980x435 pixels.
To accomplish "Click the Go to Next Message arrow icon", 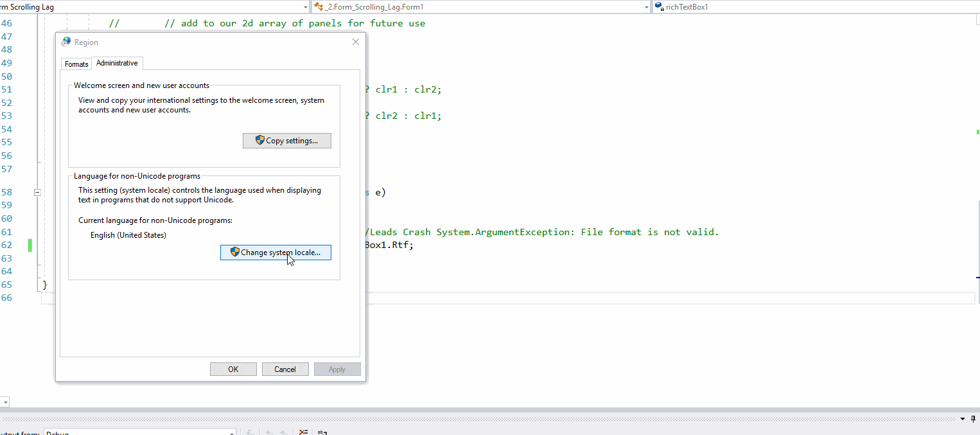I will [x=284, y=432].
